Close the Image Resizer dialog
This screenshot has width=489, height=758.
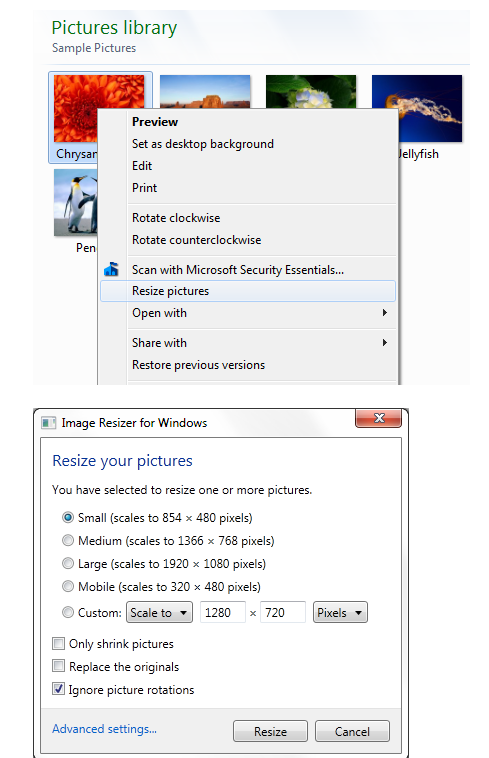[378, 418]
